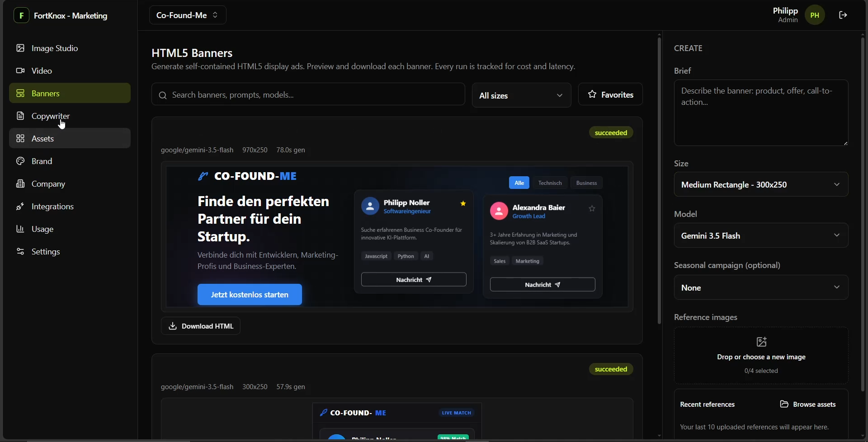Click the Python tag
The image size is (868, 442).
click(406, 256)
